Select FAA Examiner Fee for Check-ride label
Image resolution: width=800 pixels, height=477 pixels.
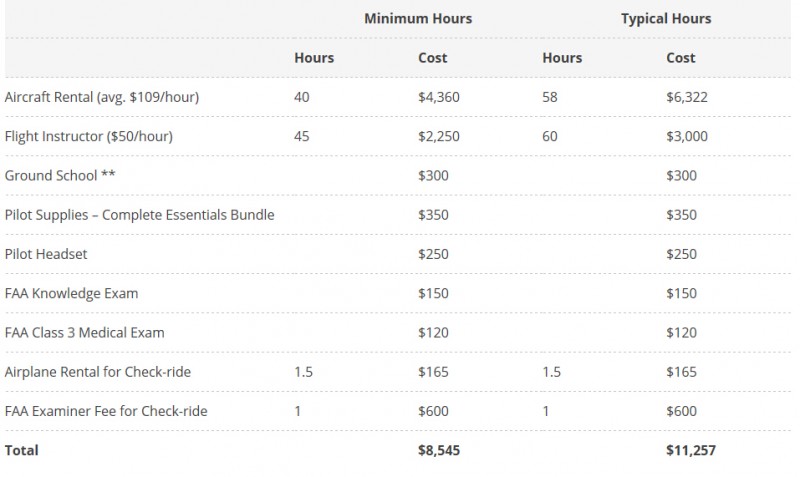(x=106, y=411)
